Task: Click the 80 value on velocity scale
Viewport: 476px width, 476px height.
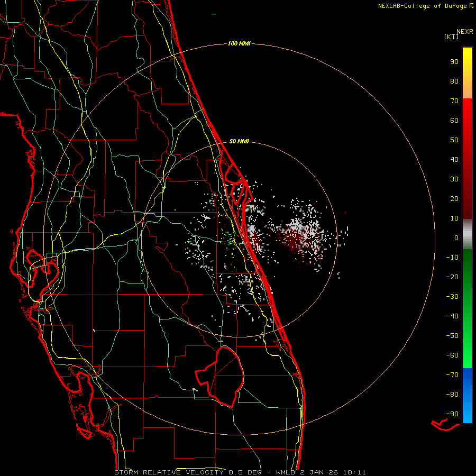Action: tap(454, 81)
